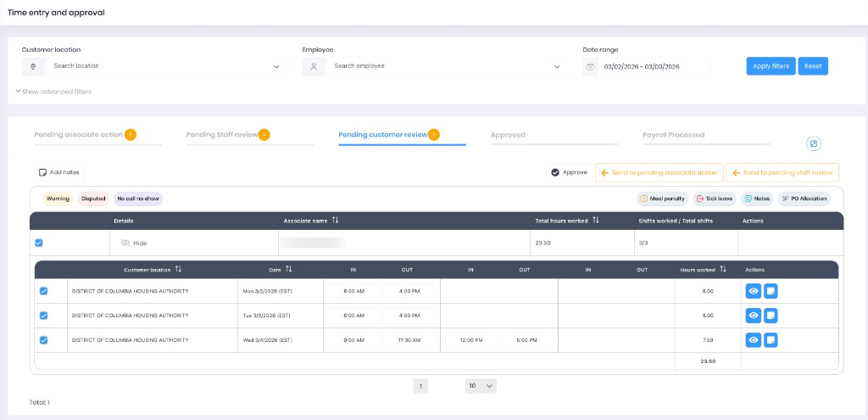Click Send to pending staff review
868x420 pixels.
pyautogui.click(x=782, y=172)
